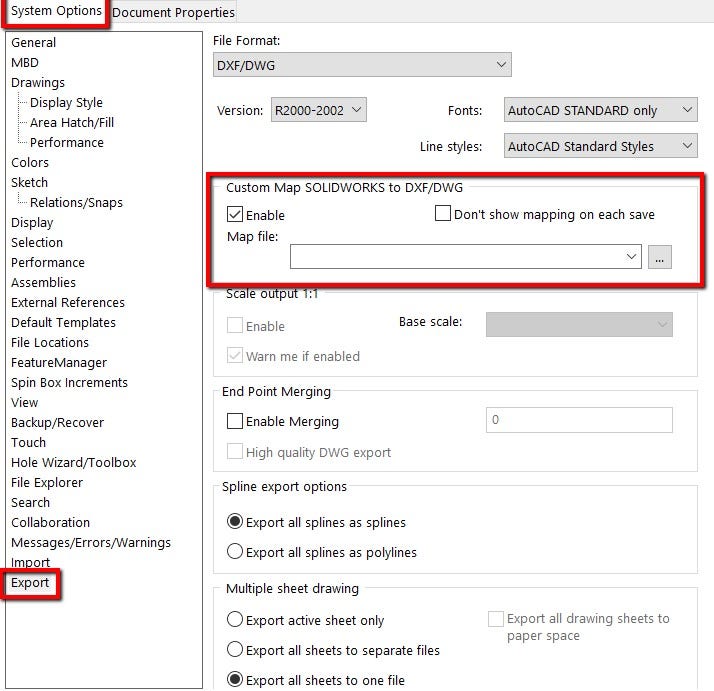Open Selection settings

click(37, 243)
